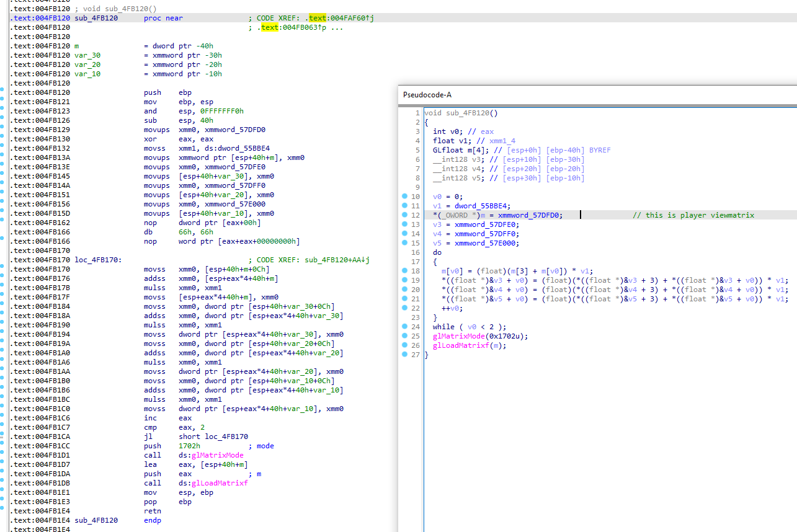This screenshot has width=797, height=532.
Task: Switch to the Pseudocode-A tab
Action: click(427, 94)
